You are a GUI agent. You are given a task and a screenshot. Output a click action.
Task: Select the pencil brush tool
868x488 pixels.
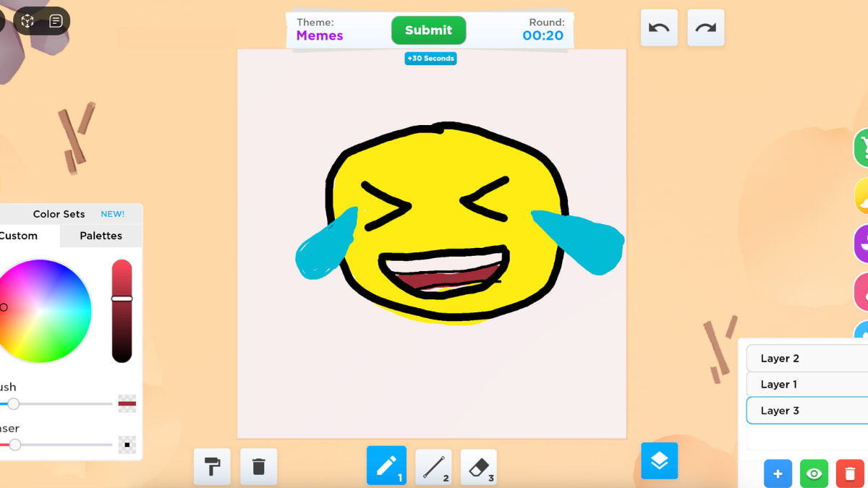tap(386, 466)
